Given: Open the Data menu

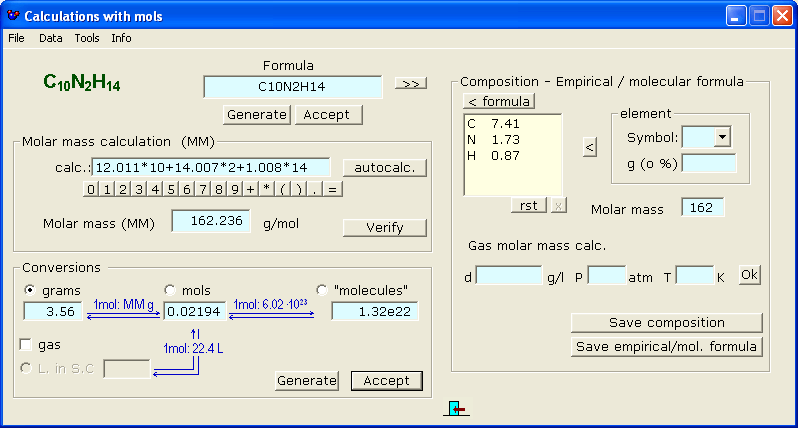Looking at the screenshot, I should pos(50,38).
